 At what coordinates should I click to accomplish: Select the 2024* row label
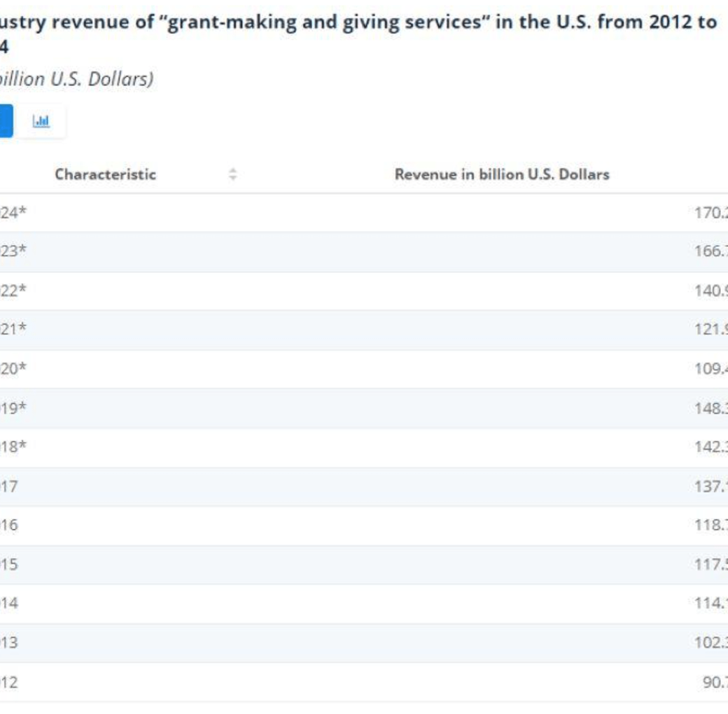tap(13, 213)
